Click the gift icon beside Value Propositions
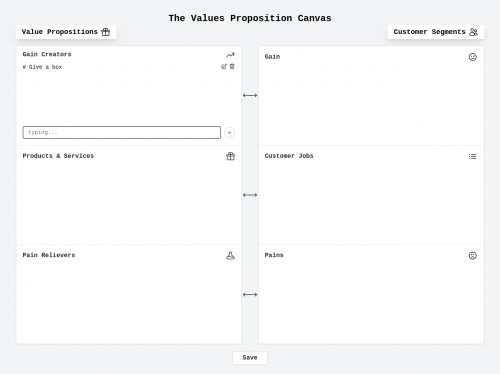500x374 pixels. point(106,32)
